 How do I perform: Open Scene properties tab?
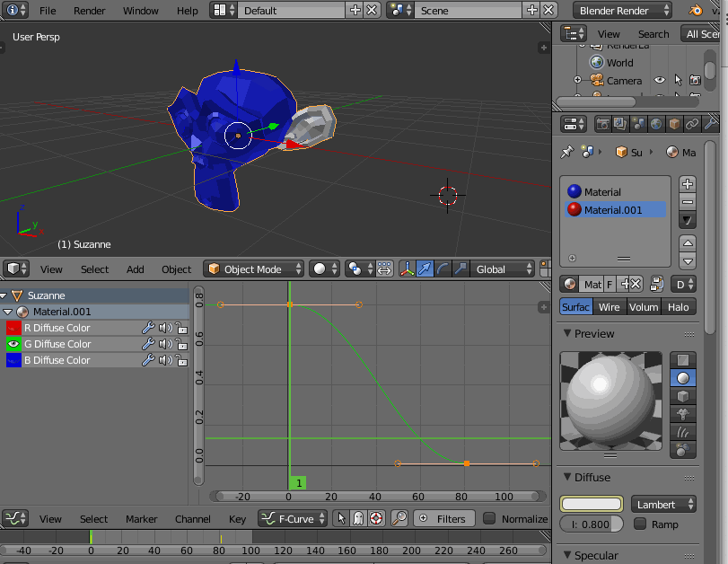pyautogui.click(x=638, y=124)
